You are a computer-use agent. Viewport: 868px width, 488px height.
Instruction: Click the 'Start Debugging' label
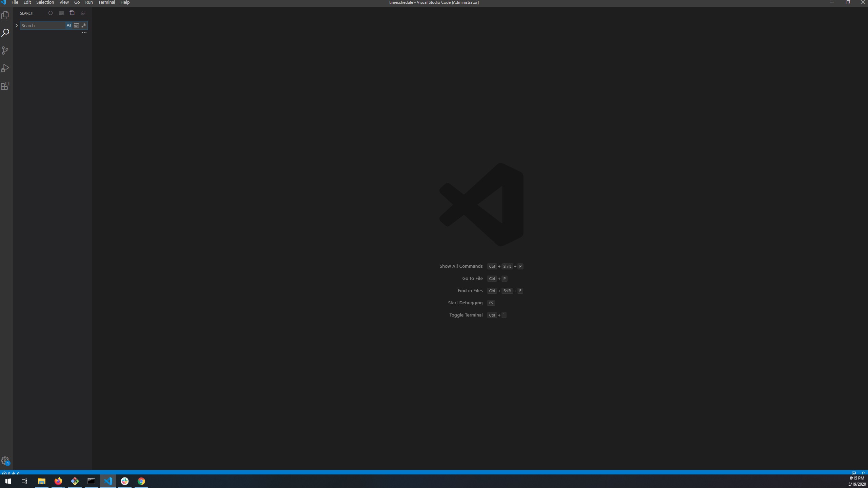(x=465, y=303)
